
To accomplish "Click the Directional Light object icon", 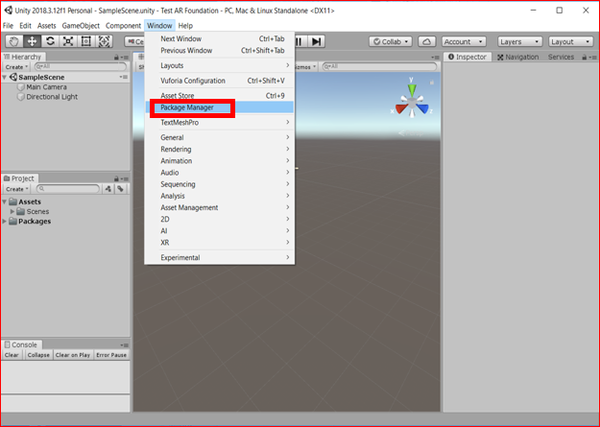I will tap(21, 97).
